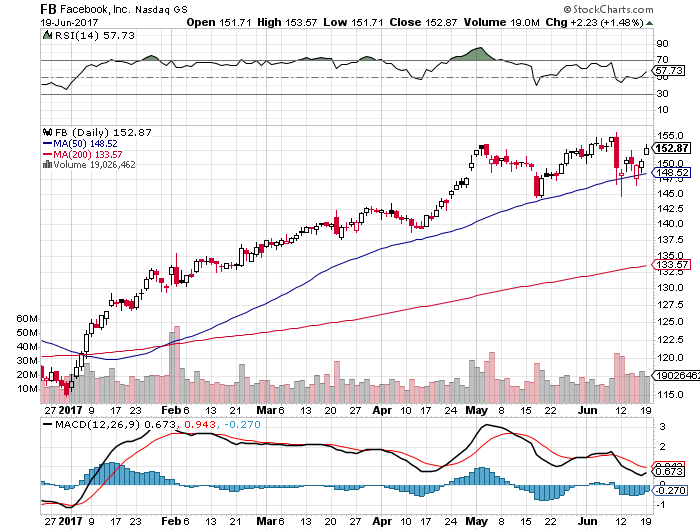Screen dimensions: 700x530
Task: Click the Feb label on upper date axis
Action: 174,411
